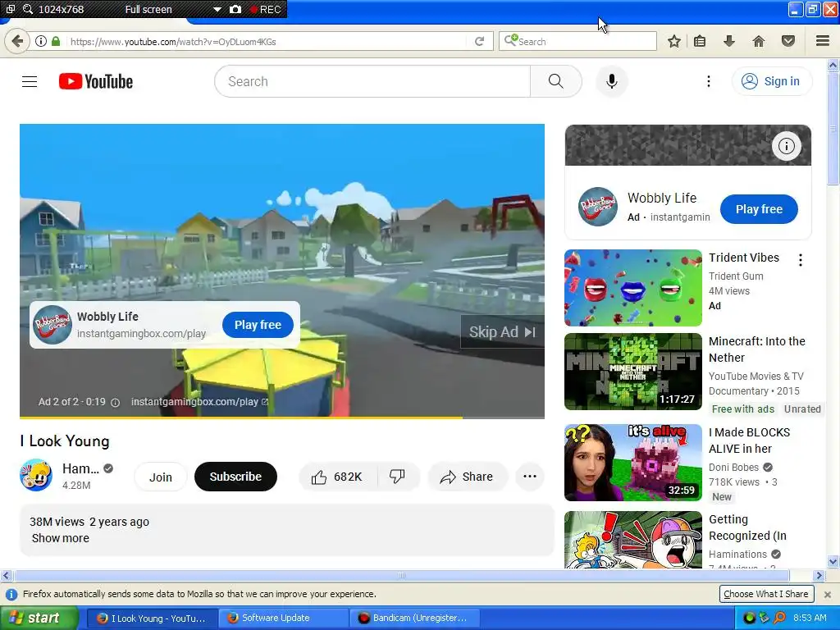Viewport: 840px width, 630px height.
Task: Open Trident Vibes video options menu
Action: click(x=801, y=260)
